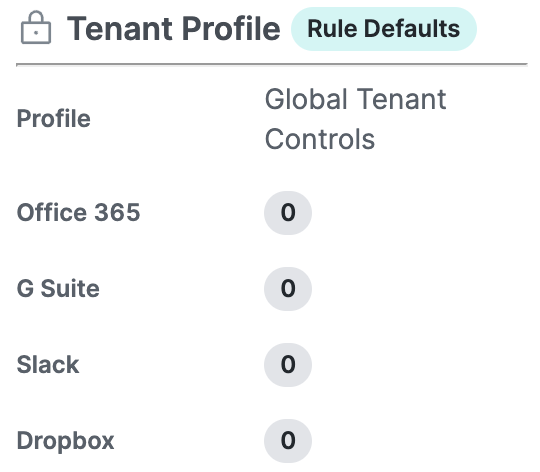Click the word Global in profile value
Viewport: 540px width, 472px height.
(306, 99)
